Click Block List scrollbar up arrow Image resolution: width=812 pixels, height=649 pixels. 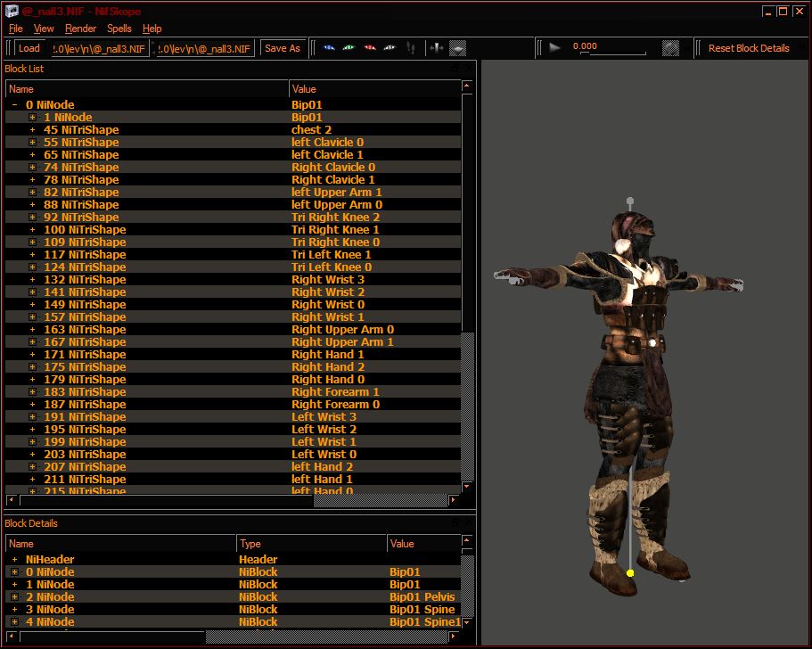tap(467, 86)
